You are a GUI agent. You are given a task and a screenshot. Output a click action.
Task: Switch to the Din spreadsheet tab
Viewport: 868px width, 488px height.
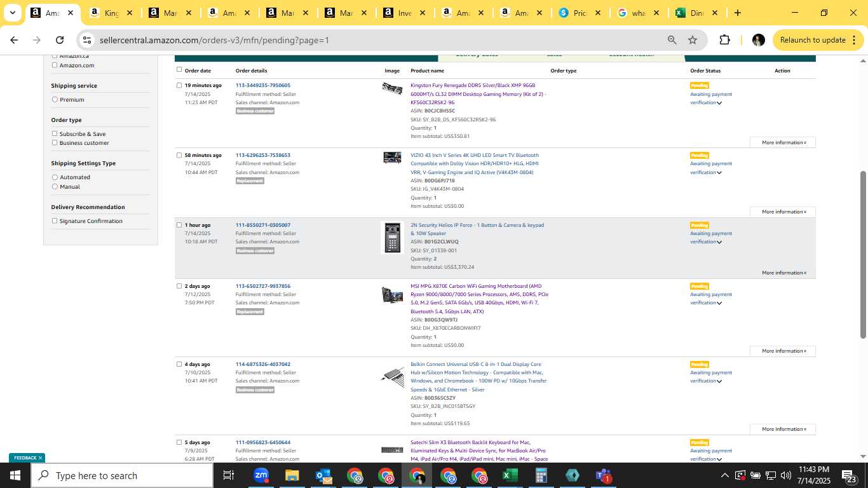[x=696, y=13]
